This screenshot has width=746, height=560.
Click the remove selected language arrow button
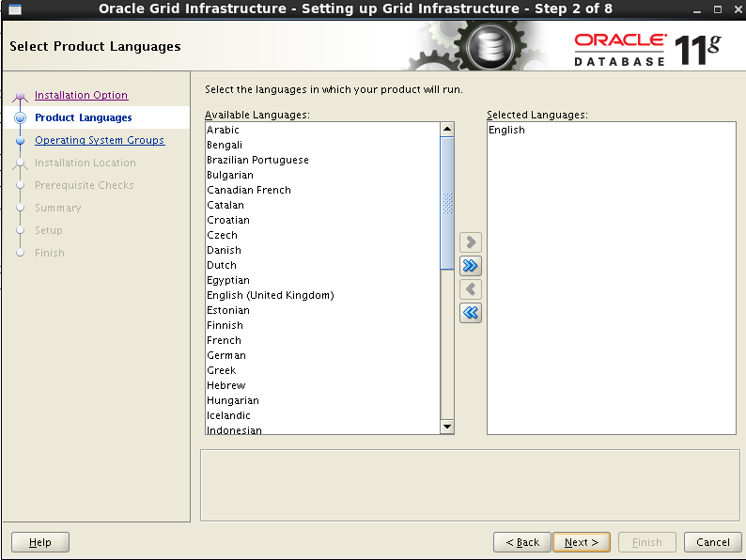[x=471, y=288]
